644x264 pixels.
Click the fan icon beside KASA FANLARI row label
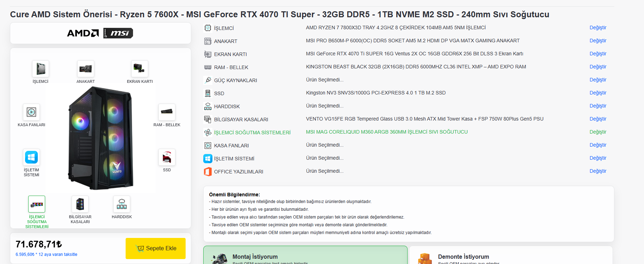click(208, 145)
